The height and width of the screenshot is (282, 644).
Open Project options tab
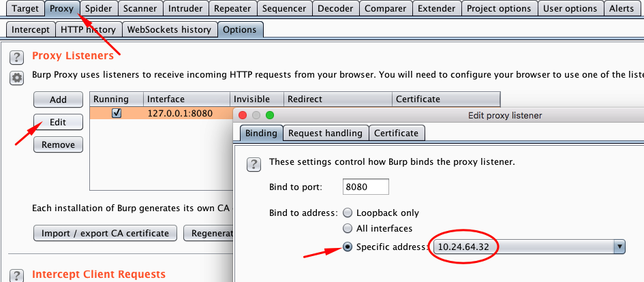499,8
